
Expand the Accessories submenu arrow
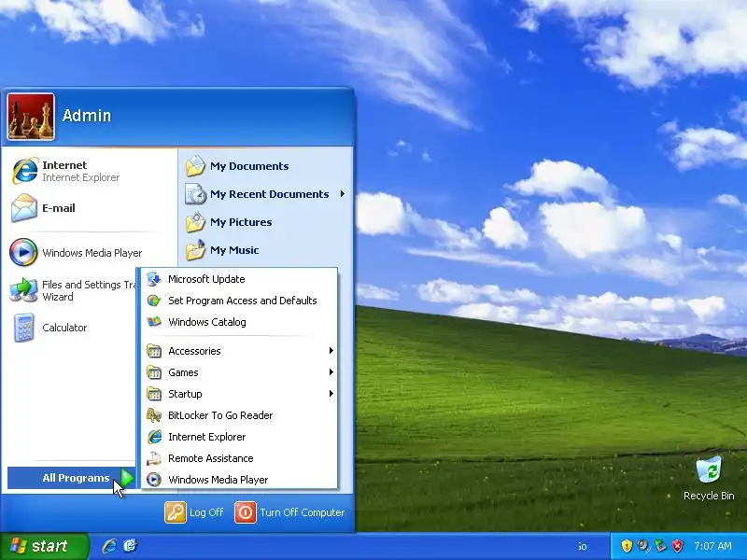pyautogui.click(x=331, y=351)
